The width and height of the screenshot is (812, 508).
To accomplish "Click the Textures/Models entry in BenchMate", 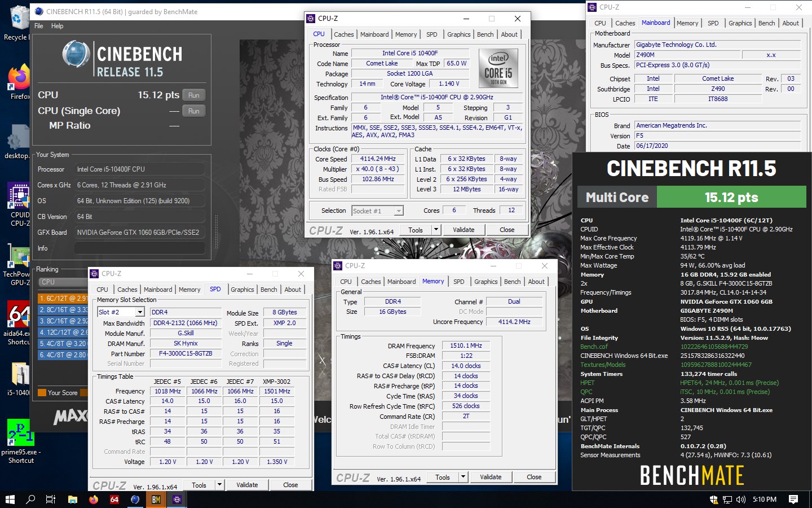I will click(603, 365).
